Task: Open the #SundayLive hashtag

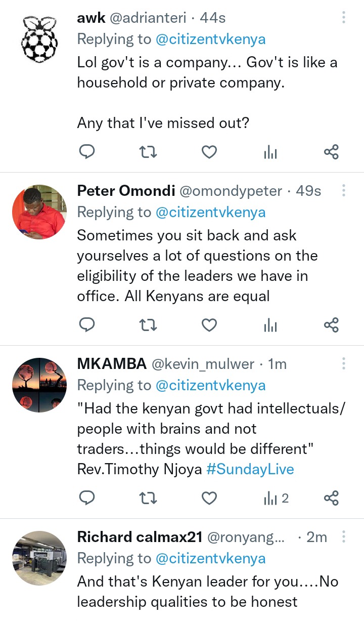Action: coord(250,469)
